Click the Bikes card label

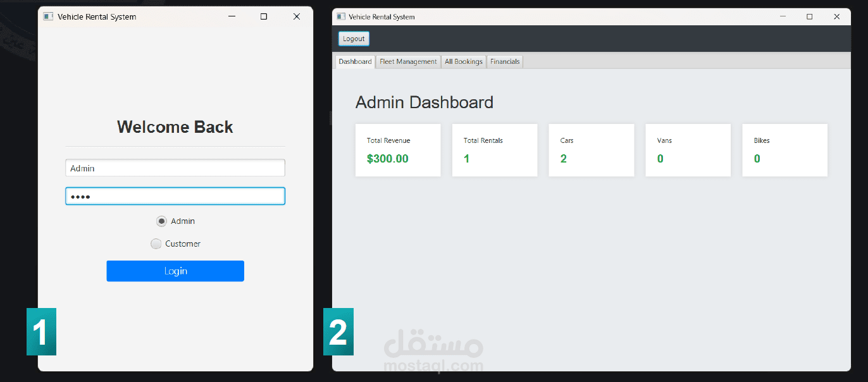(762, 140)
